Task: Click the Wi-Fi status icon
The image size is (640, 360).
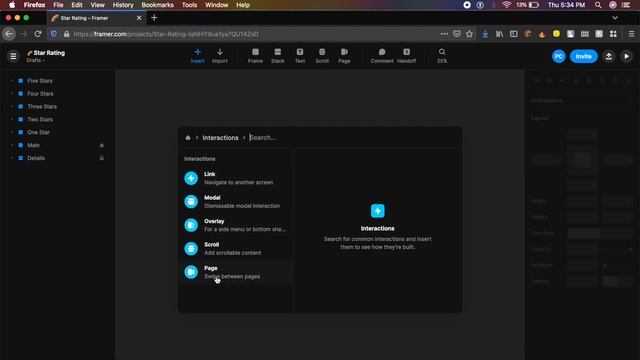Action: coord(507,5)
